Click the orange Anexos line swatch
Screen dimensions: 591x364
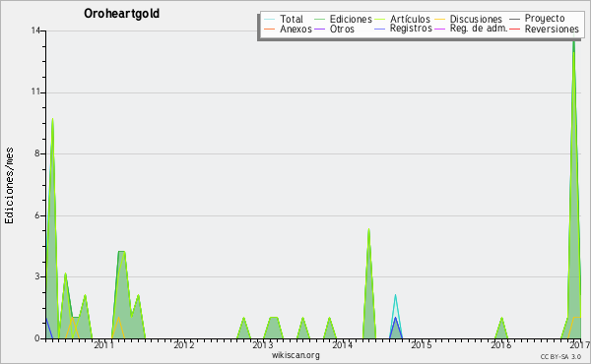[x=270, y=29]
